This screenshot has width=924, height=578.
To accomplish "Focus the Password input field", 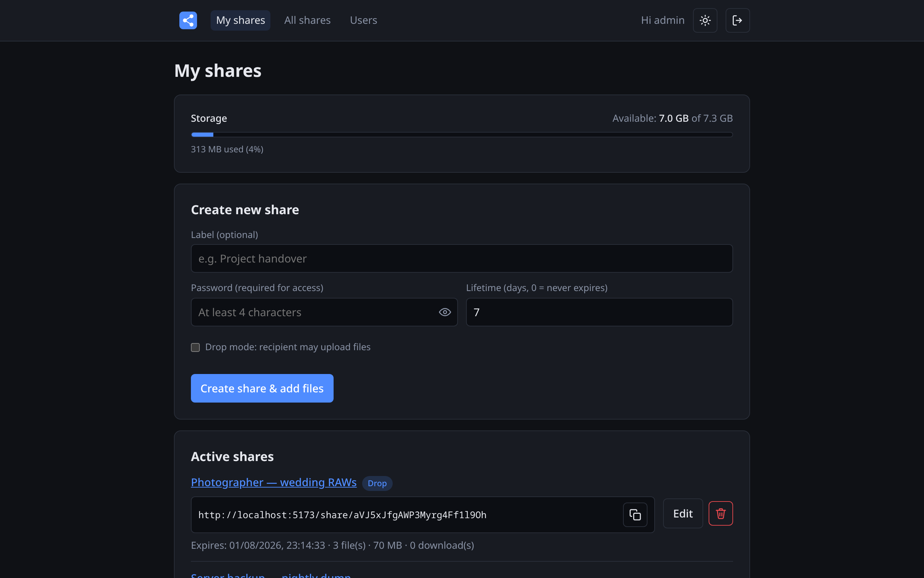I will [324, 312].
